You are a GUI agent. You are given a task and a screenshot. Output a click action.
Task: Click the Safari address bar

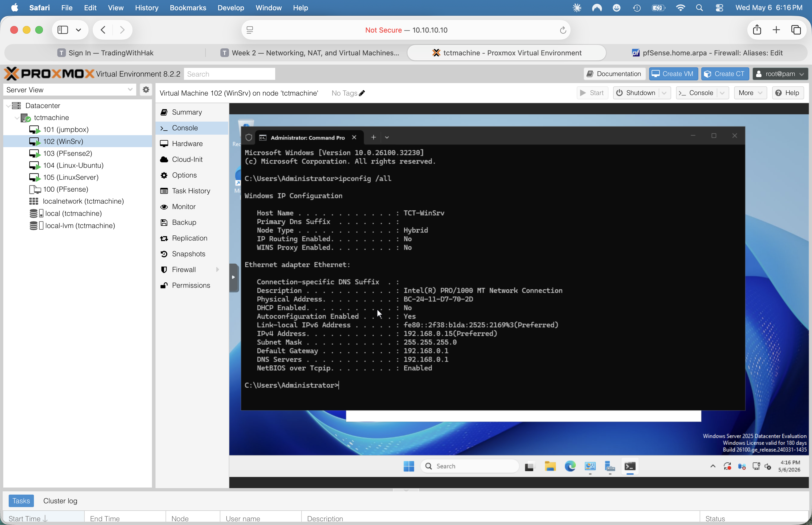[406, 30]
